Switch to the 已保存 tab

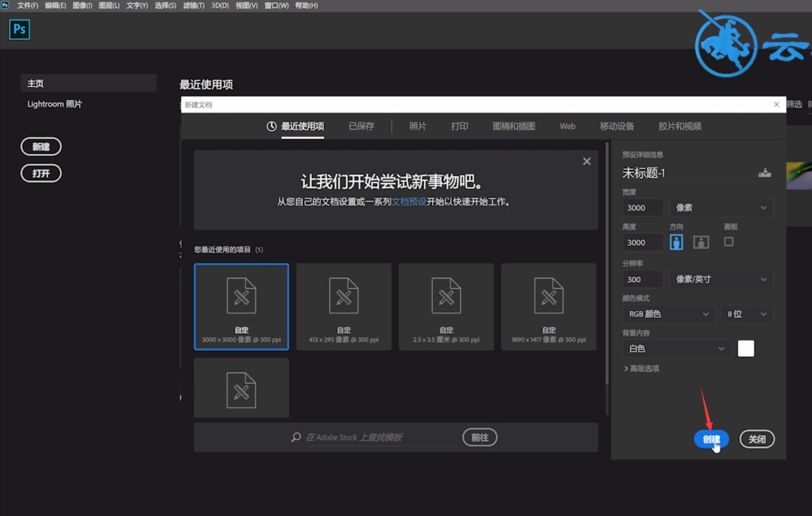362,126
